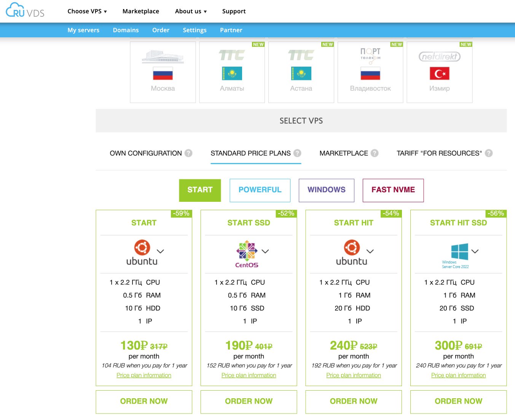Open the Choose VPS menu
This screenshot has width=515, height=420.
click(87, 11)
